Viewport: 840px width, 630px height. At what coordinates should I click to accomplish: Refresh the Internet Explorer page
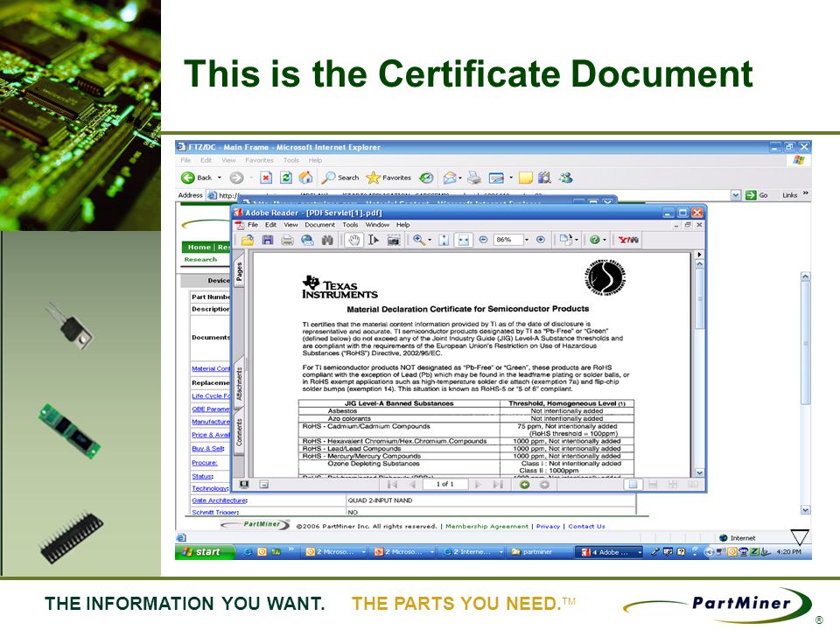click(x=286, y=178)
